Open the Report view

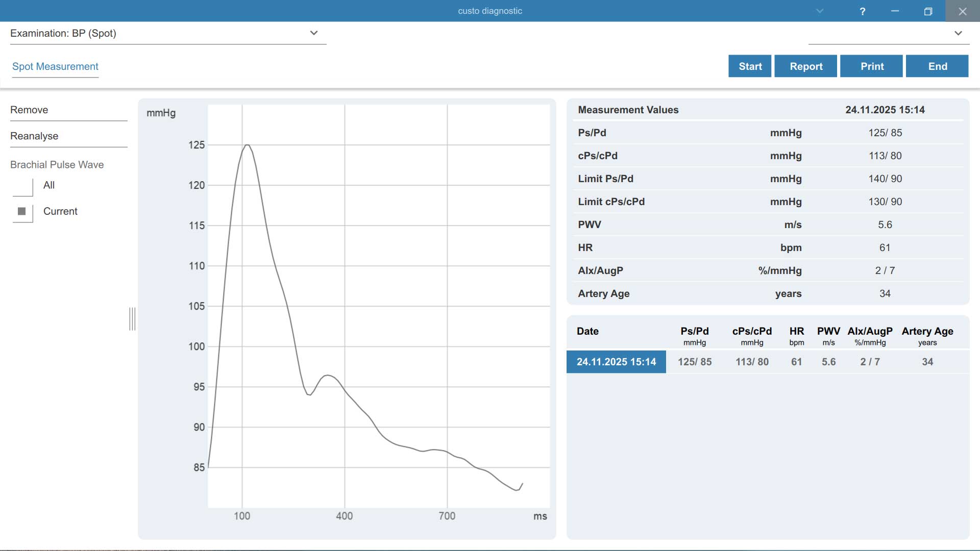(806, 66)
